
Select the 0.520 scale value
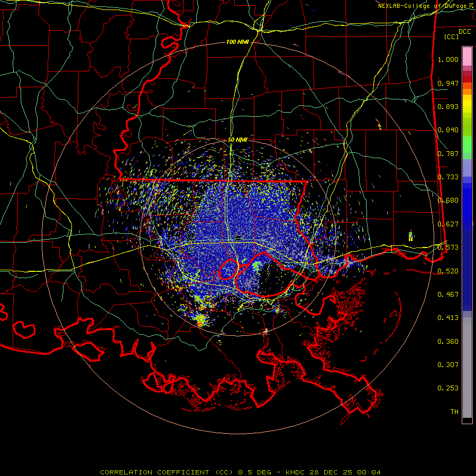click(448, 271)
